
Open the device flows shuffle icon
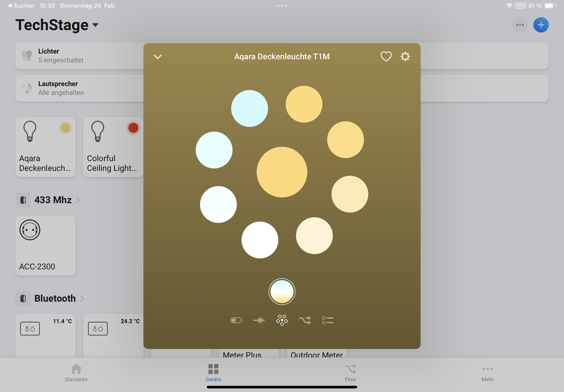point(305,320)
